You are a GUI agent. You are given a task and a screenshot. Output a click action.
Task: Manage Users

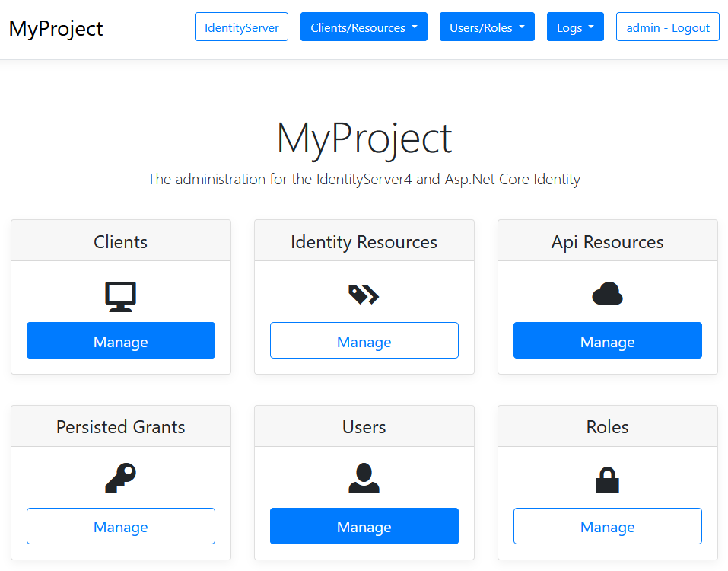pyautogui.click(x=364, y=526)
